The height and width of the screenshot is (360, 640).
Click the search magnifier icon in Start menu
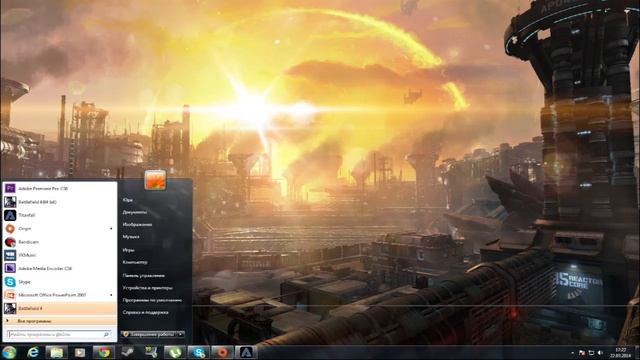click(x=106, y=334)
